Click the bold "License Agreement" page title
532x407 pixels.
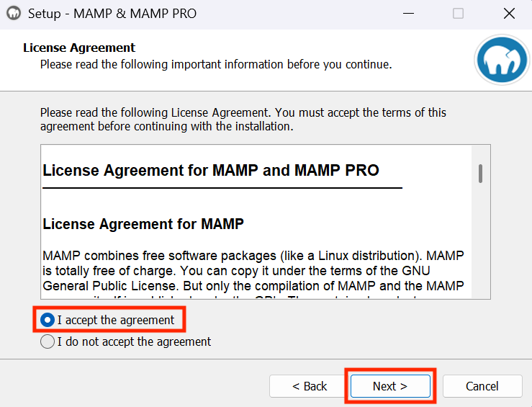(79, 48)
